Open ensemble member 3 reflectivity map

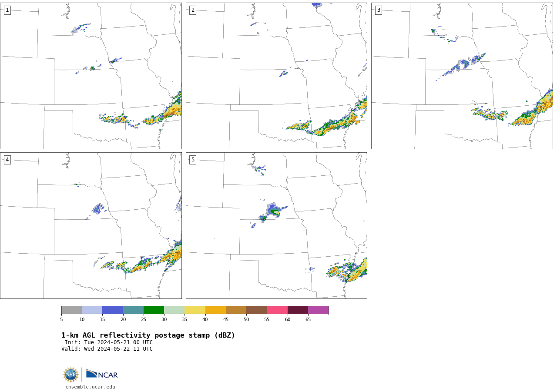coord(462,76)
